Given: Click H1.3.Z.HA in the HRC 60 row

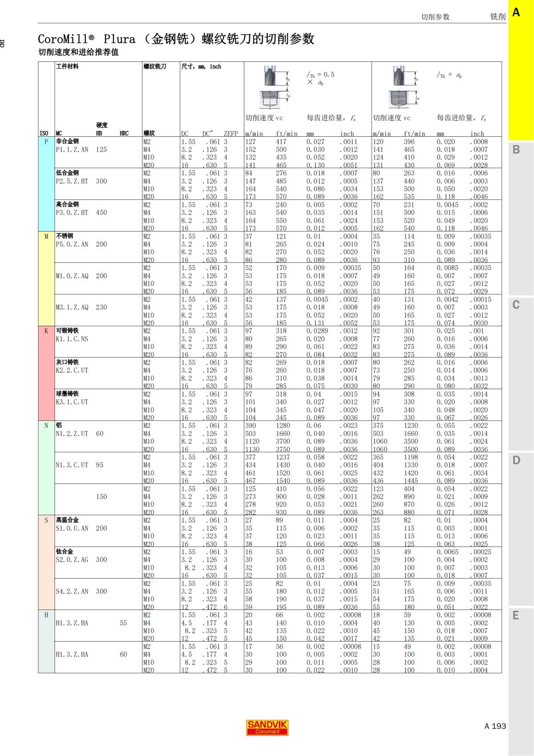Looking at the screenshot, I should point(72,654).
